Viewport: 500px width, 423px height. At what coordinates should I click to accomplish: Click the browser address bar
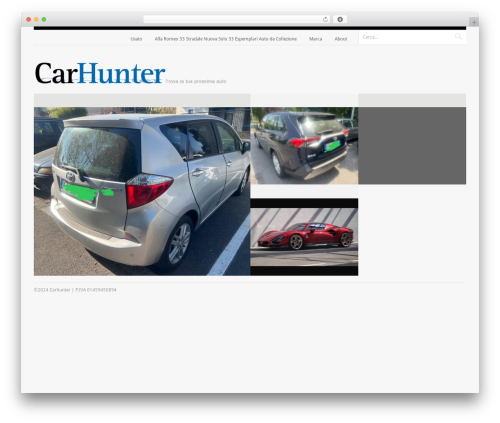[237, 20]
